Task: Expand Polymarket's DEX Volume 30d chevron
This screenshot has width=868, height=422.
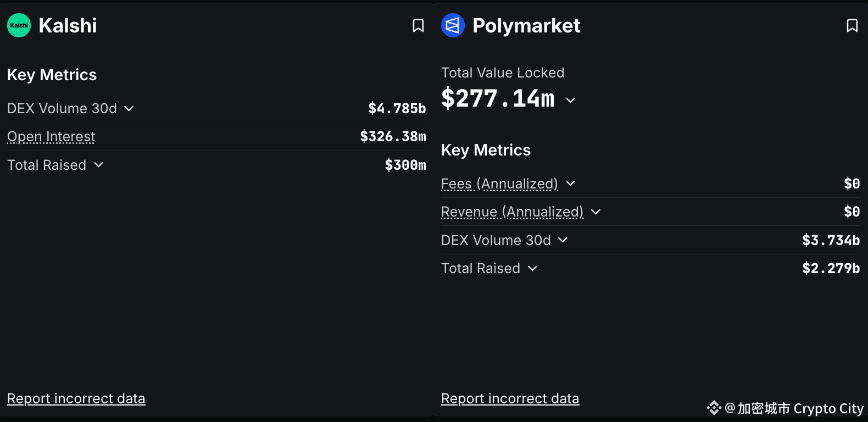Action: [563, 240]
